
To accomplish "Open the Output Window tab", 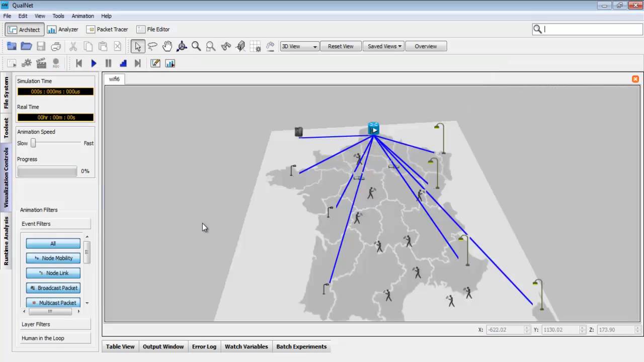I will coord(163,346).
